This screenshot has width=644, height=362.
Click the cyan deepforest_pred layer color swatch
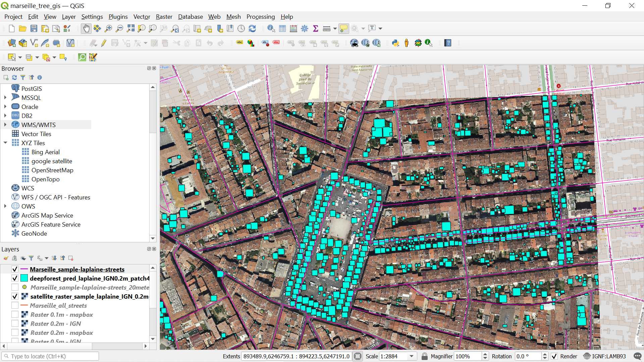24,278
